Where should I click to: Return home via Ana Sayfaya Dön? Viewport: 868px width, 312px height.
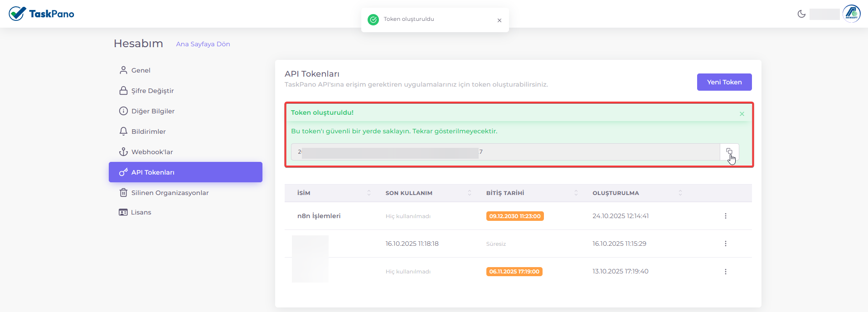[203, 44]
